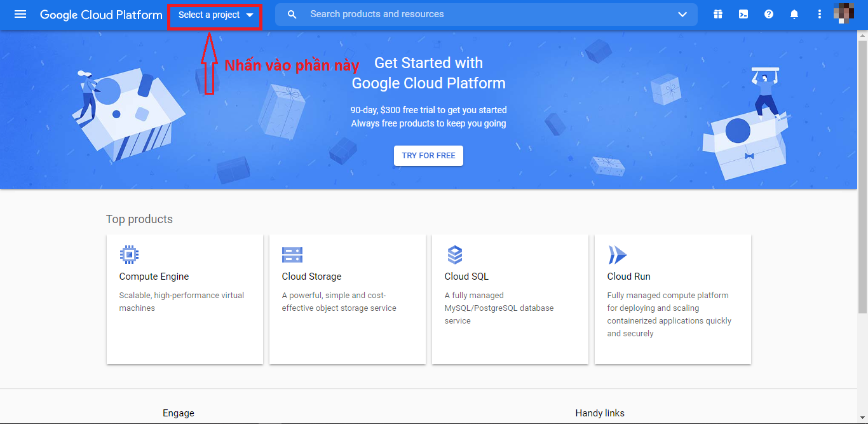Viewport: 868px width, 424px height.
Task: Click the Cloud Storage icon
Action: pyautogui.click(x=292, y=255)
